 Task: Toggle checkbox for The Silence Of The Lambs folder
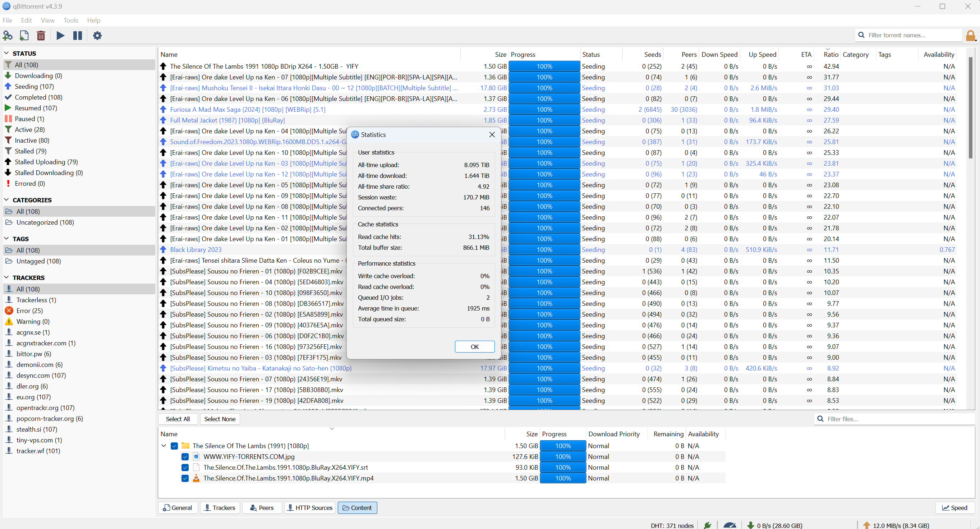click(x=174, y=446)
